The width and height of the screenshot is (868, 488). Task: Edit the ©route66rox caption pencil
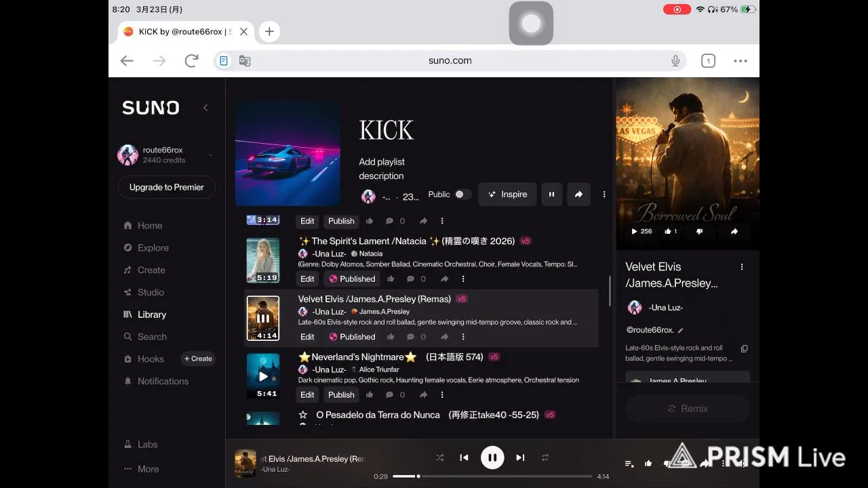pos(681,331)
